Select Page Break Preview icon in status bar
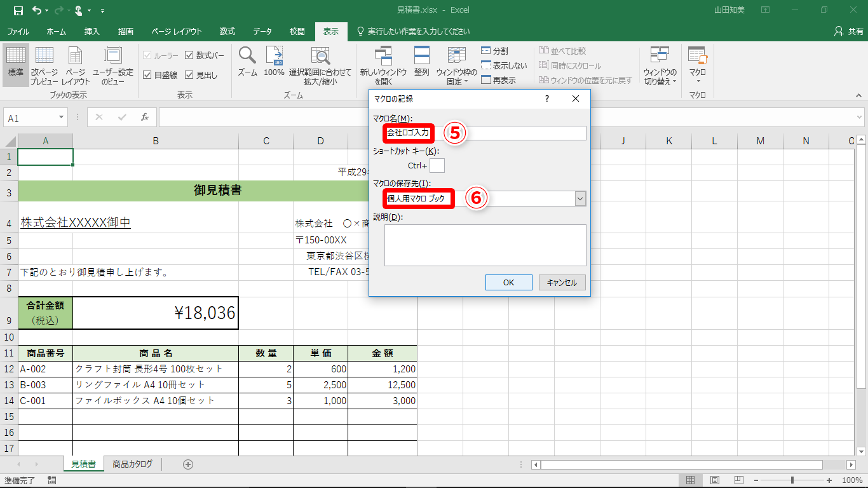 (738, 480)
